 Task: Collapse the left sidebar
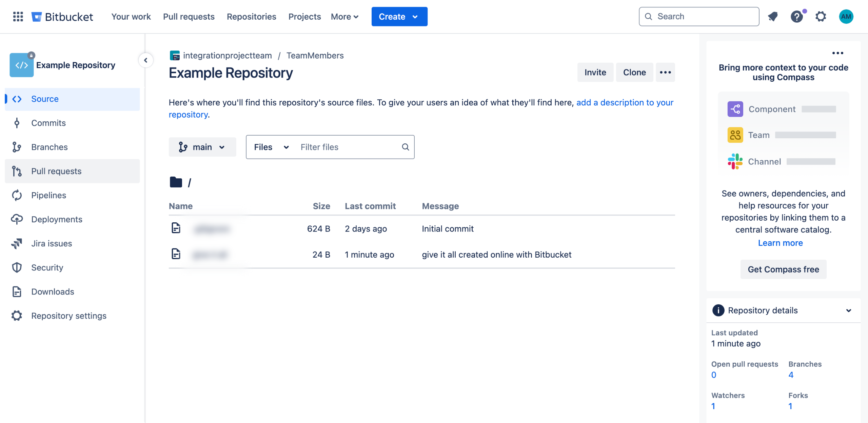point(146,60)
